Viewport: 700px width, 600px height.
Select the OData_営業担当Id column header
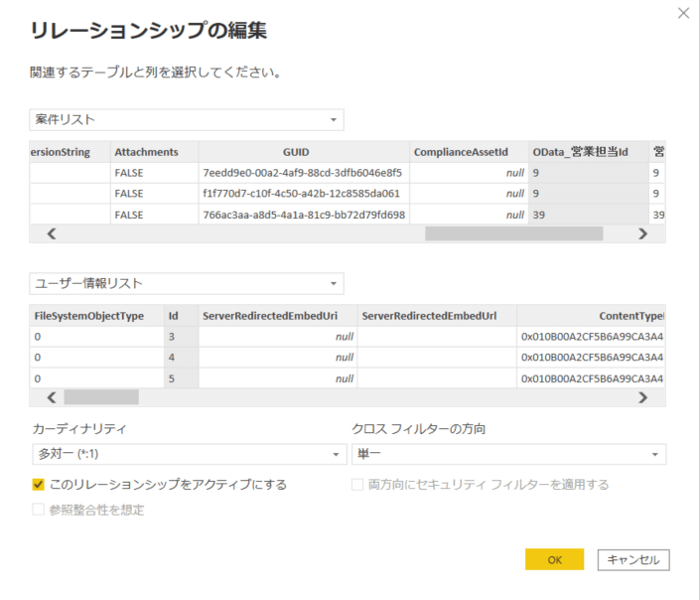pyautogui.click(x=589, y=152)
